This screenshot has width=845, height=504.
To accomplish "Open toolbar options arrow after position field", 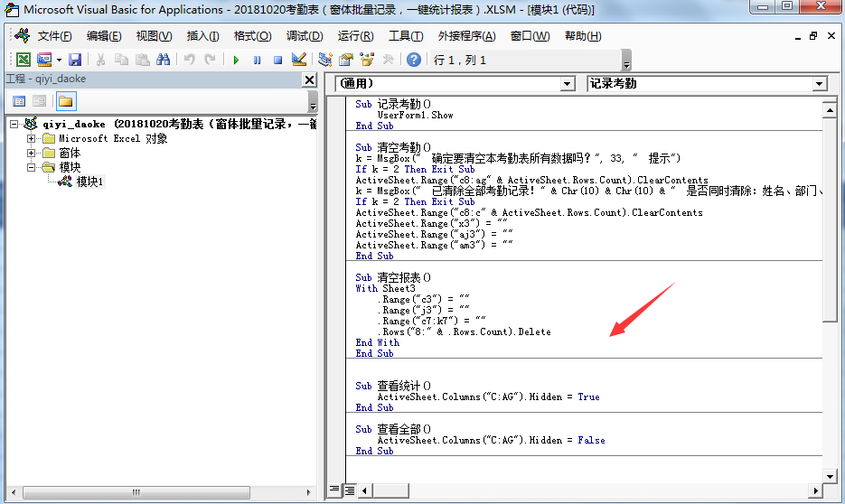I will tap(626, 61).
